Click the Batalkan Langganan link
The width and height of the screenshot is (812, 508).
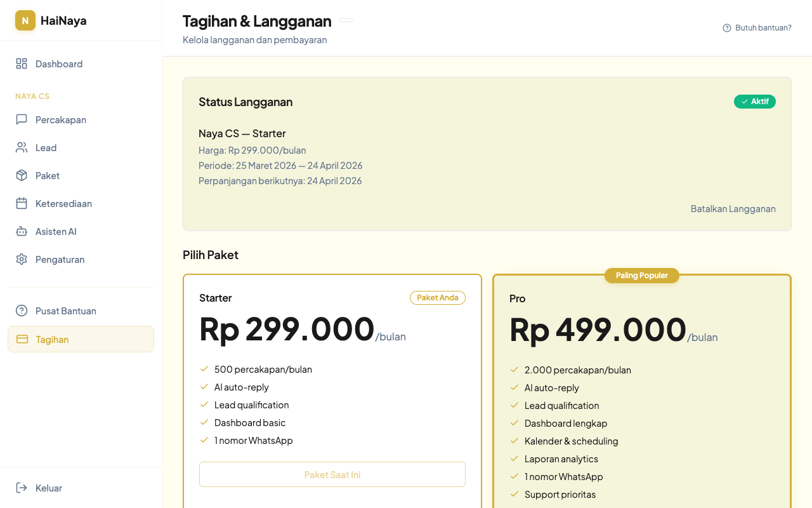(x=733, y=208)
